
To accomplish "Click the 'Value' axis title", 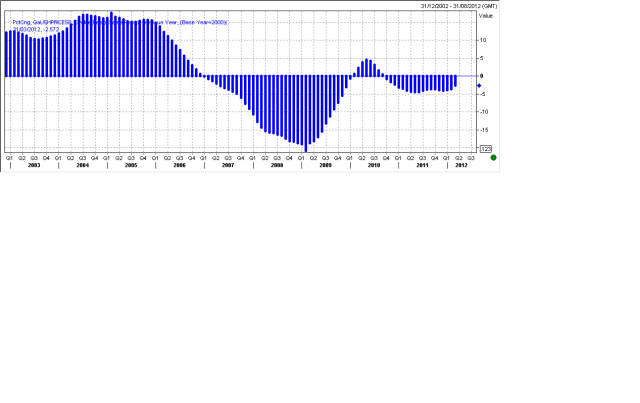I will tap(486, 16).
